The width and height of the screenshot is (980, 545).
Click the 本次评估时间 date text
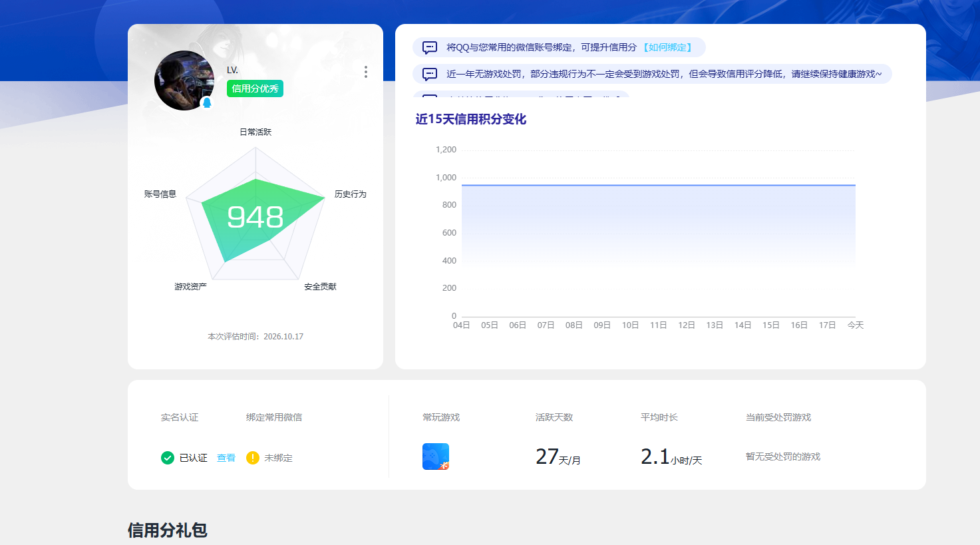(x=255, y=337)
